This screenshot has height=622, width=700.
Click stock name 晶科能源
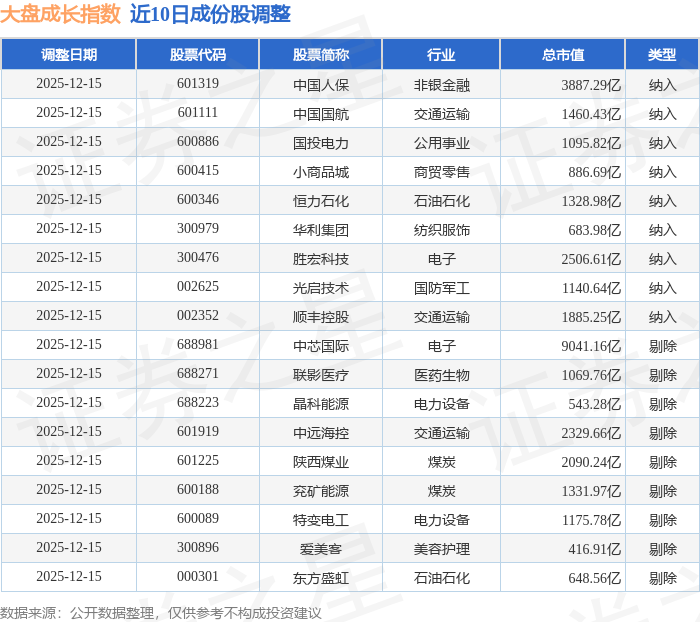point(321,404)
